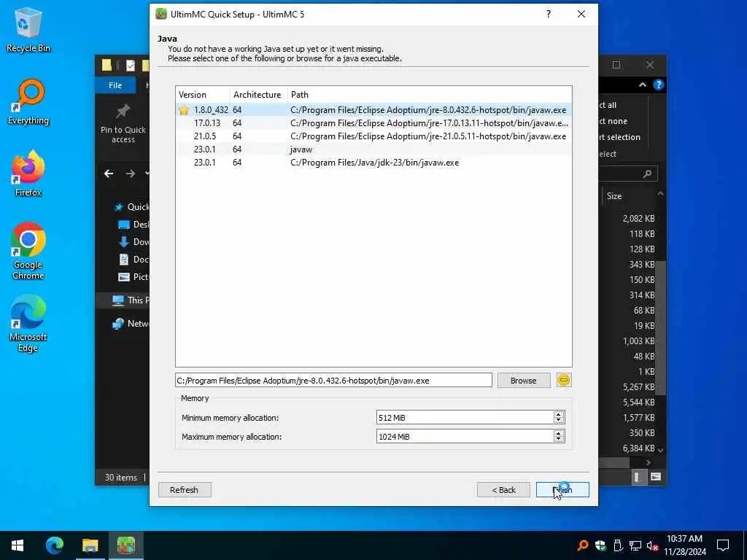Click Pin to Quick access in Explorer
Screen dimensions: 747x560
point(123,124)
